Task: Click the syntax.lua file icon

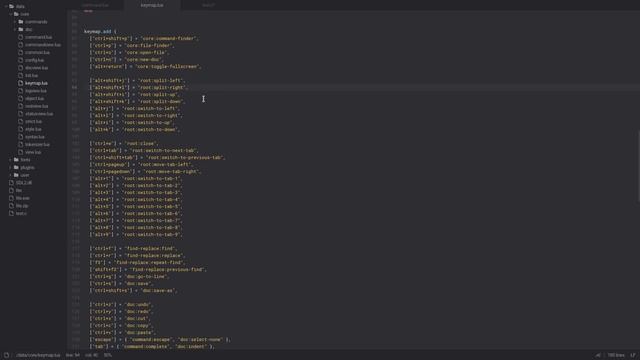Action: coord(20,137)
